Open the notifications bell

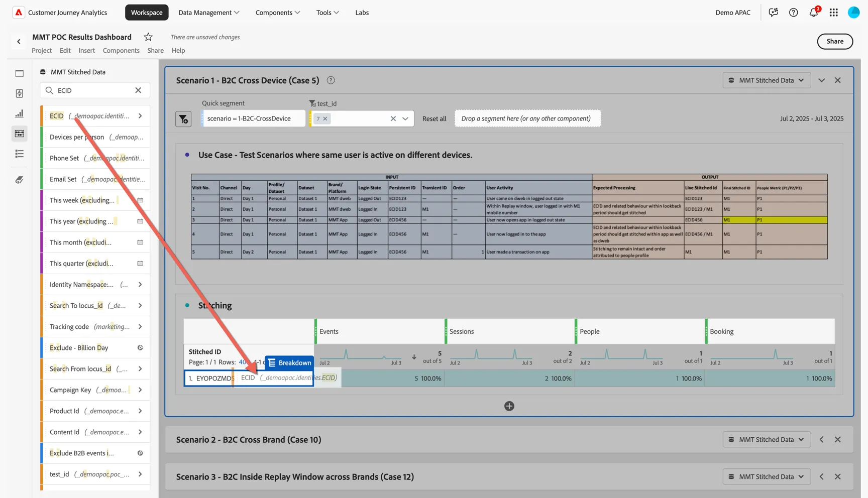814,13
